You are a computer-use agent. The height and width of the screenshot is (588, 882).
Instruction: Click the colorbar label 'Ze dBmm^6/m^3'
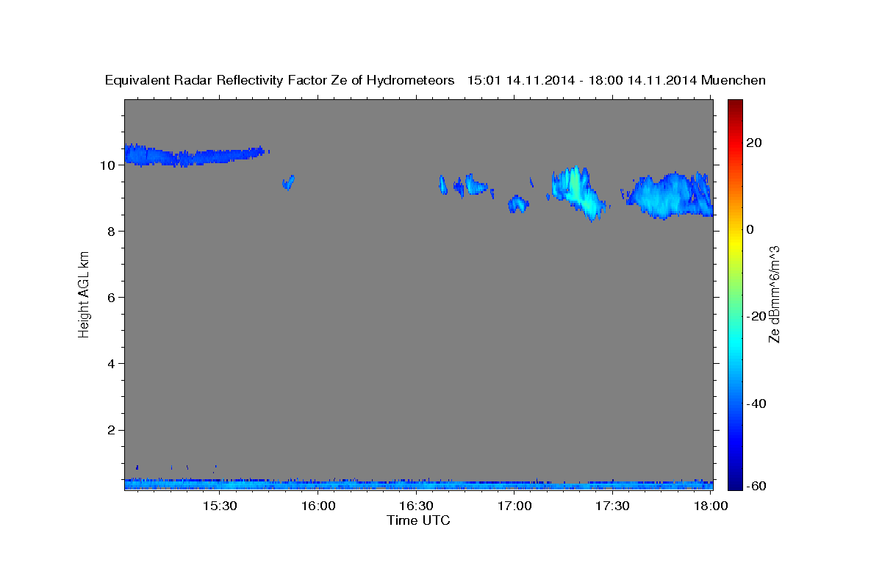774,294
